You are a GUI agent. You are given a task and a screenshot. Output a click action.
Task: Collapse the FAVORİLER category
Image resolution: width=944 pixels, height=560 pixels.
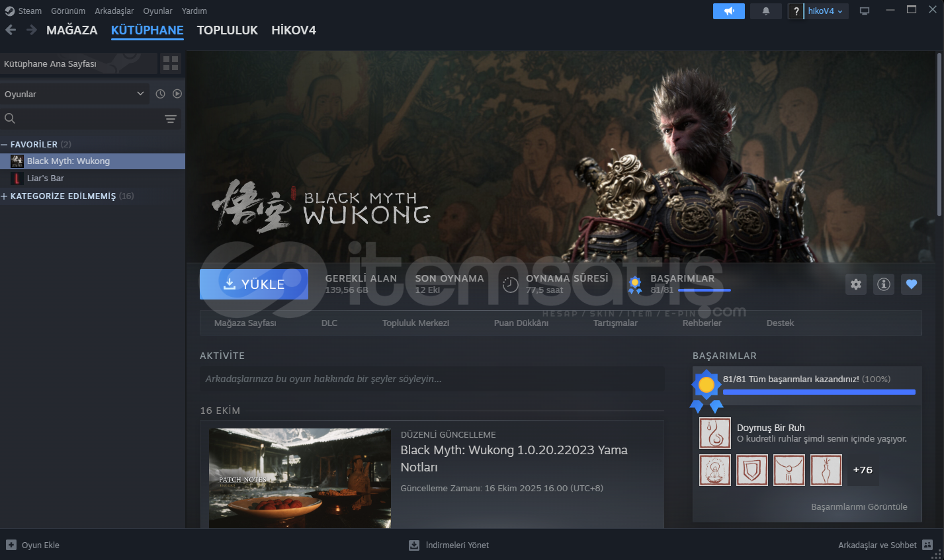pos(4,144)
